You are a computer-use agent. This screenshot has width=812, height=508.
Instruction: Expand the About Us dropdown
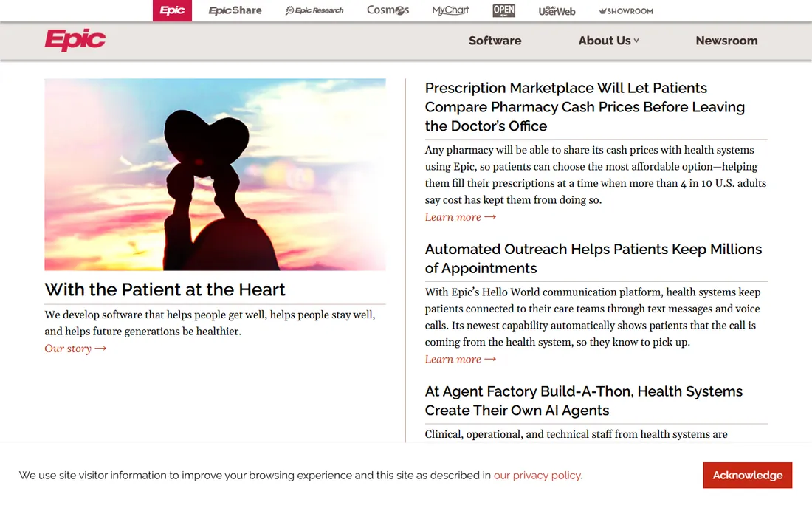point(608,41)
